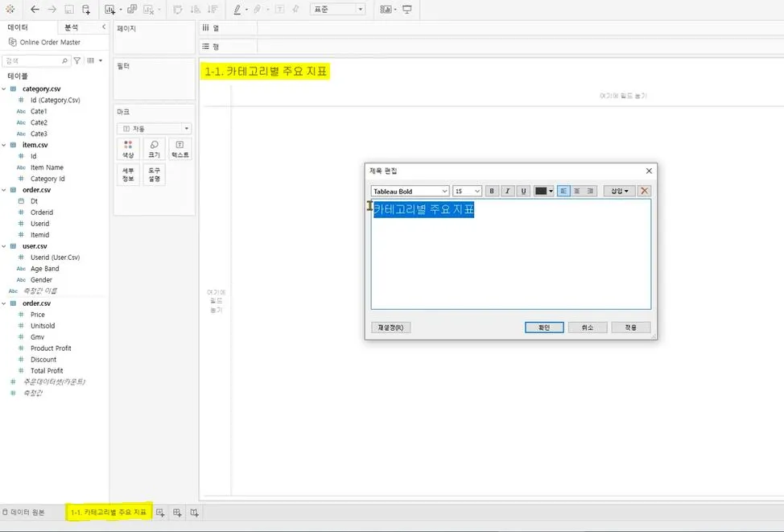
Task: Sort descending toolbar icon
Action: click(x=213, y=10)
